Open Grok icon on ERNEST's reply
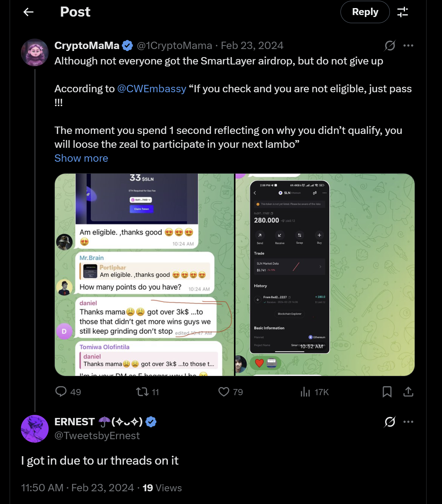The image size is (442, 504). (390, 422)
